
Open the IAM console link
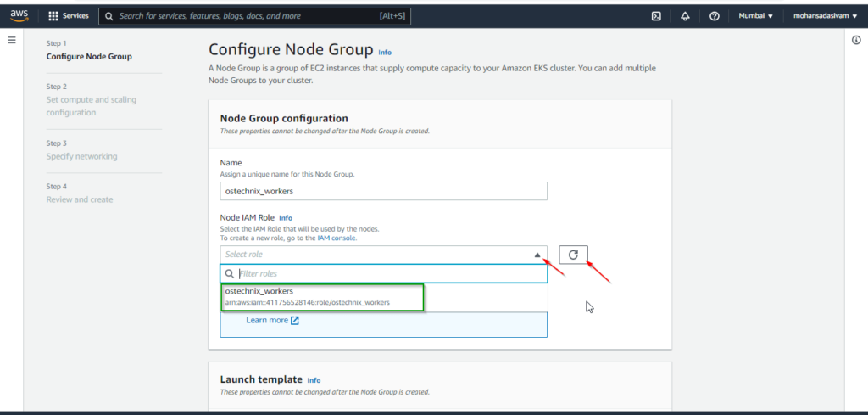[x=337, y=238]
